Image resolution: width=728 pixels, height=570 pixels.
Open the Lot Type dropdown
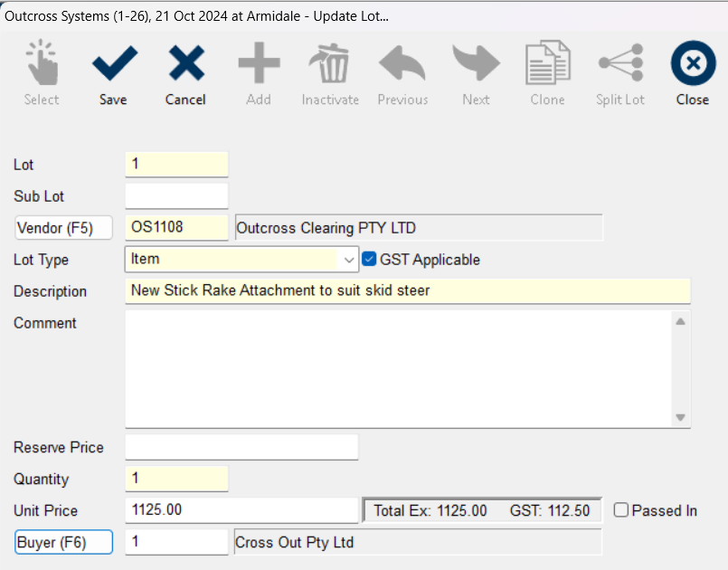(349, 260)
